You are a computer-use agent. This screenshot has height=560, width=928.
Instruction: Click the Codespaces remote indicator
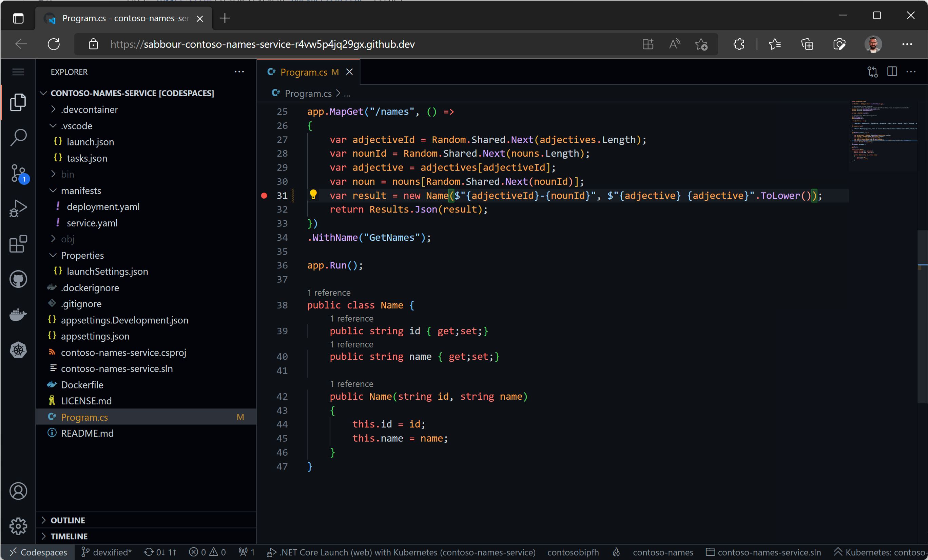tap(38, 552)
